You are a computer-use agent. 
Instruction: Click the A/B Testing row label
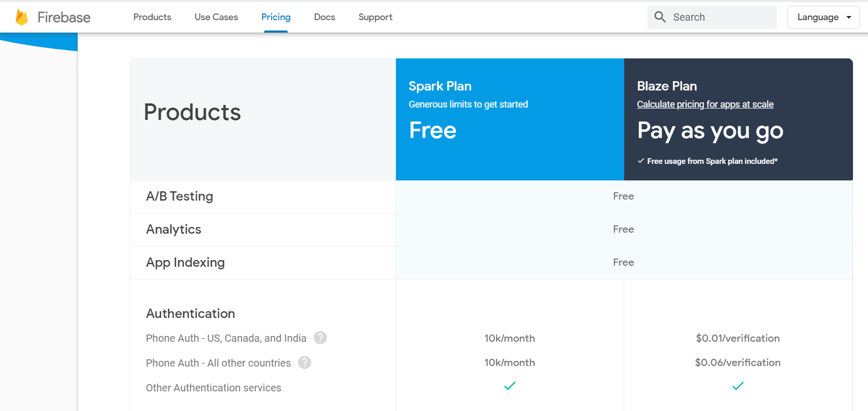point(180,196)
